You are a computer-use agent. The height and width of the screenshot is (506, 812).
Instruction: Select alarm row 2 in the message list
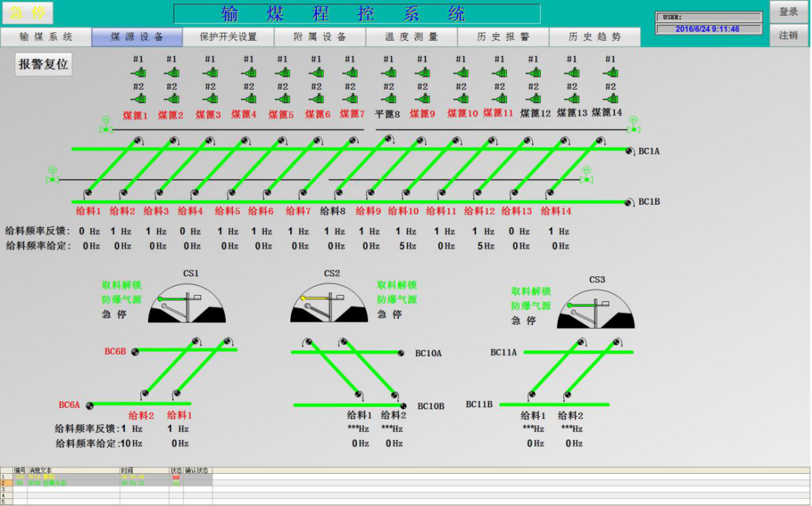pyautogui.click(x=106, y=483)
